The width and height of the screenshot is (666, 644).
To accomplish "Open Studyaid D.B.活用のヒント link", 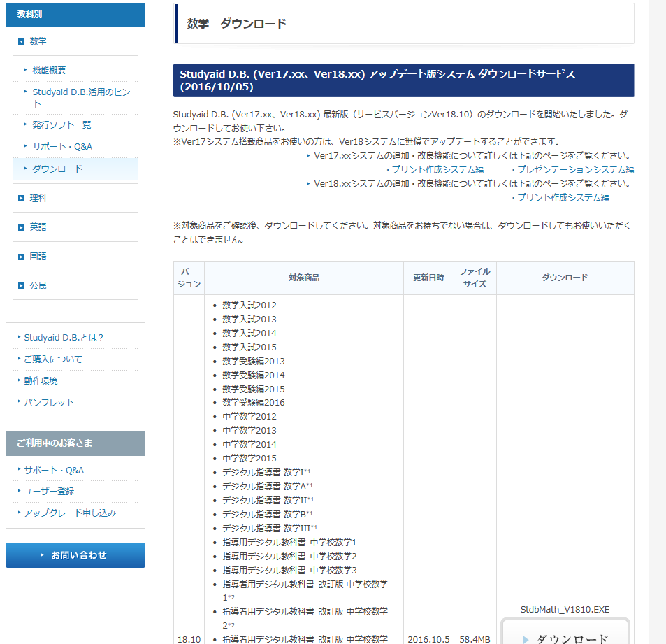I will coord(81,98).
